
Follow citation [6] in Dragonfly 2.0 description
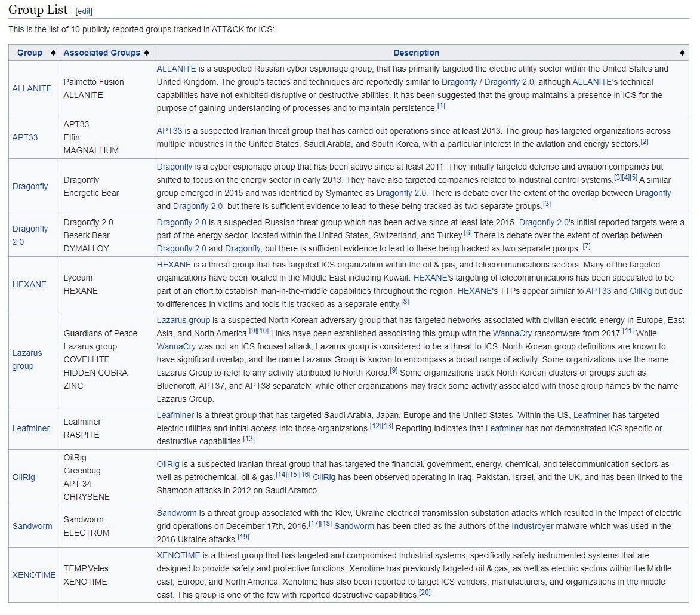point(467,233)
